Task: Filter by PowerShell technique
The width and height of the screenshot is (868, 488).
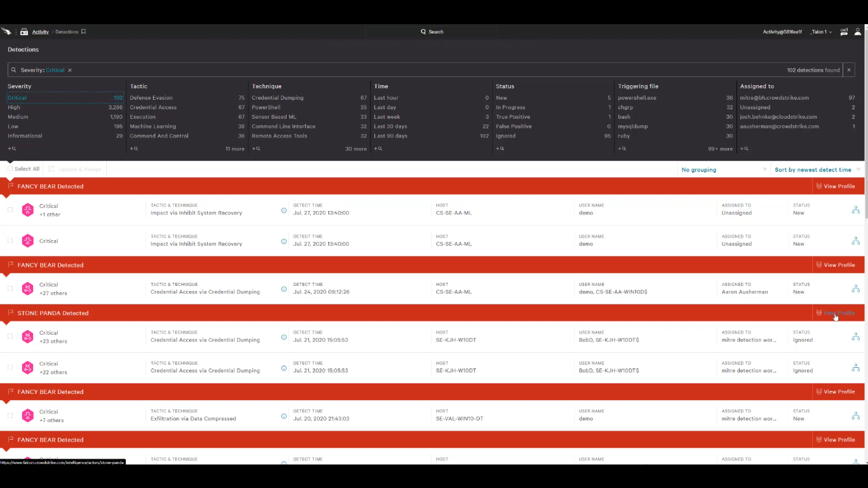Action: pyautogui.click(x=309, y=107)
